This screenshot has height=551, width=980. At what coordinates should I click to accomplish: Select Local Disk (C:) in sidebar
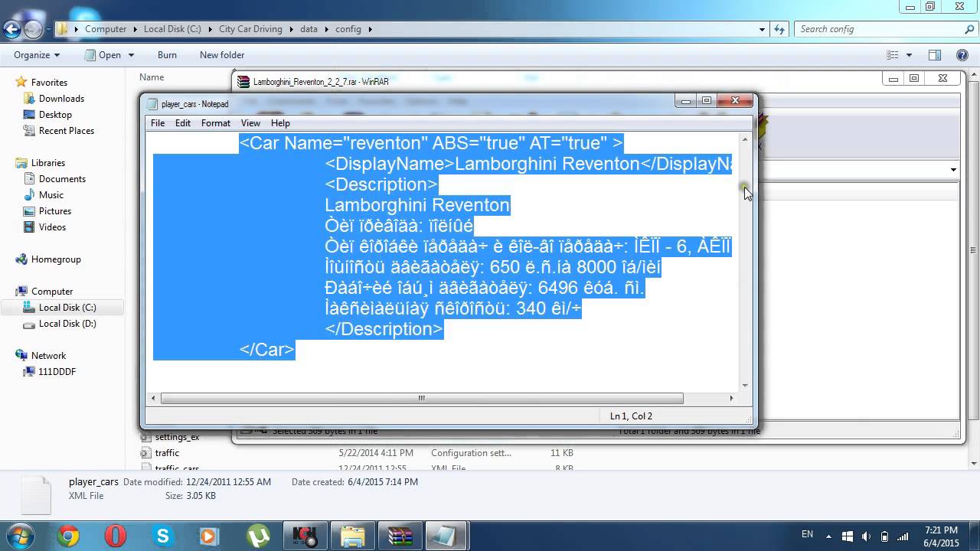pos(67,308)
